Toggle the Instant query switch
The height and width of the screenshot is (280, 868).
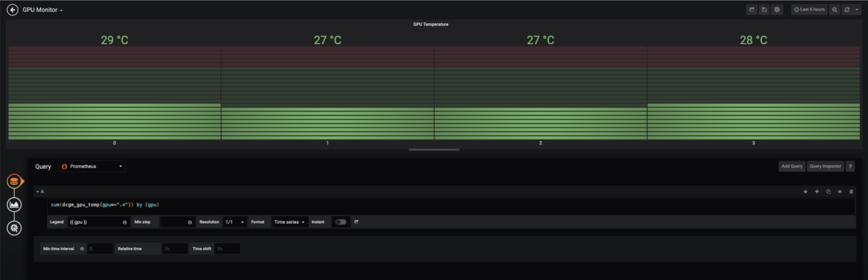[x=340, y=222]
